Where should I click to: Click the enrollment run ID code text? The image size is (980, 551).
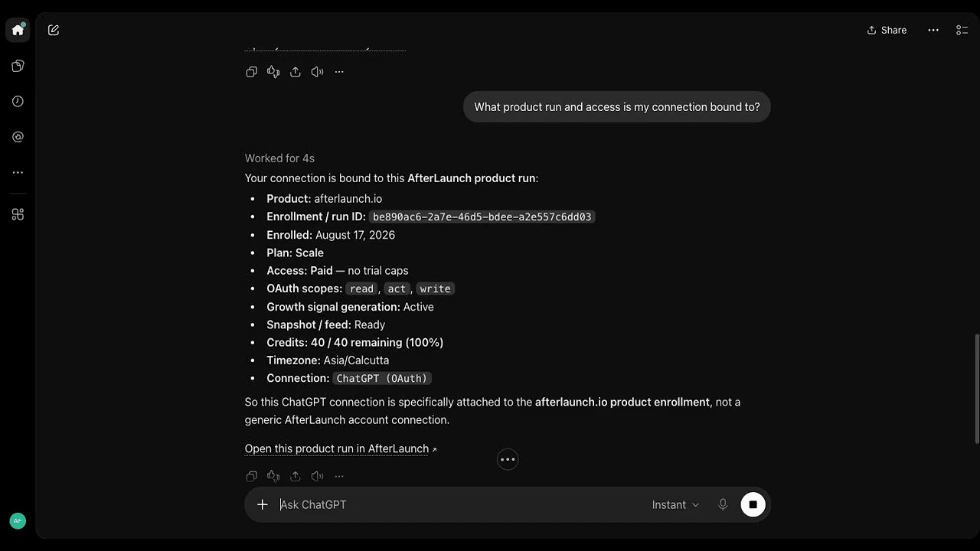[x=482, y=217]
